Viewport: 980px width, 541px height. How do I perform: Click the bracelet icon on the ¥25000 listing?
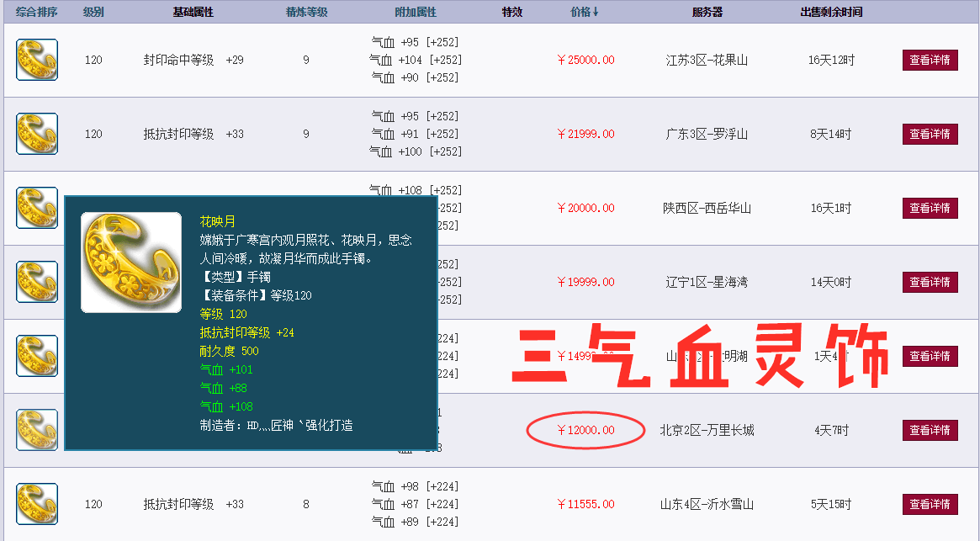[x=36, y=60]
